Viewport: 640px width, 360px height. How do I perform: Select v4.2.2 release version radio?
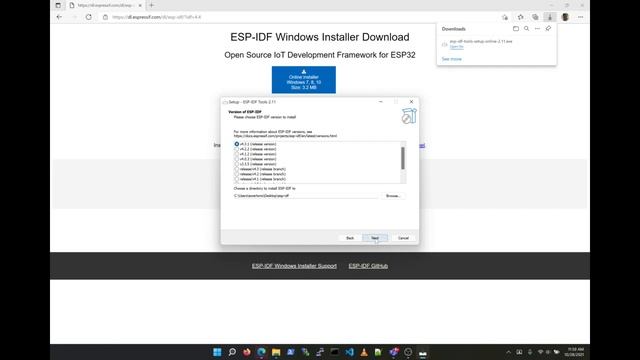237,149
